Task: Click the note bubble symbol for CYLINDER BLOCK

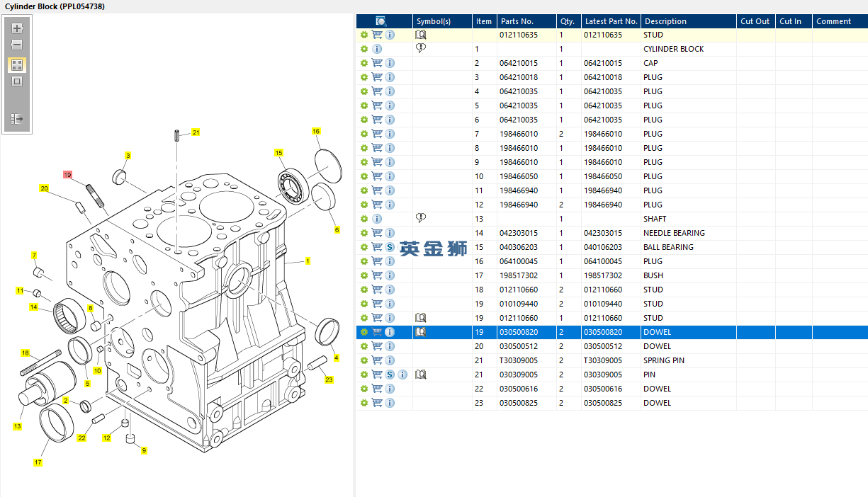Action: (x=421, y=48)
